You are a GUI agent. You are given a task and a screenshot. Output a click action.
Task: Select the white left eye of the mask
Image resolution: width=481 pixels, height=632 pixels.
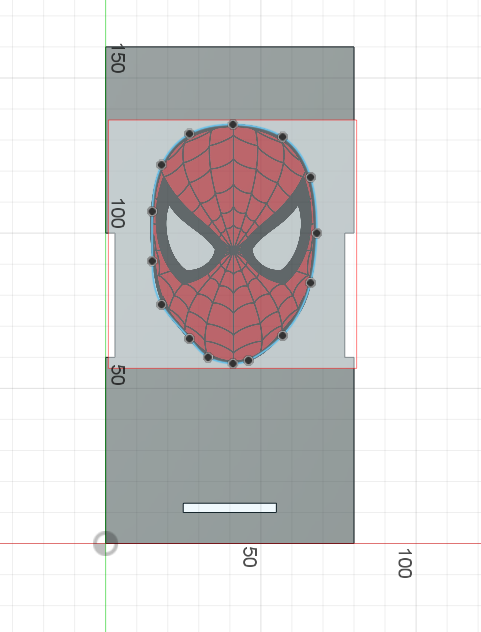click(x=189, y=240)
